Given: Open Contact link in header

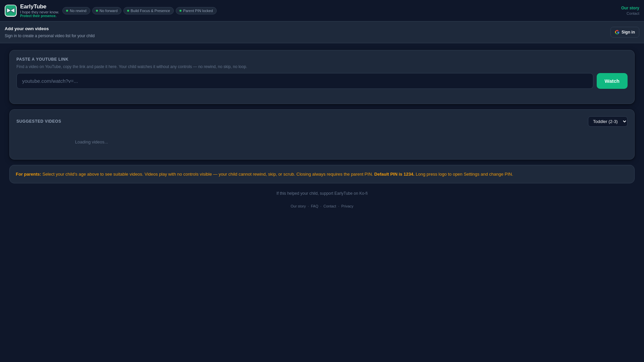Looking at the screenshot, I should (x=633, y=13).
